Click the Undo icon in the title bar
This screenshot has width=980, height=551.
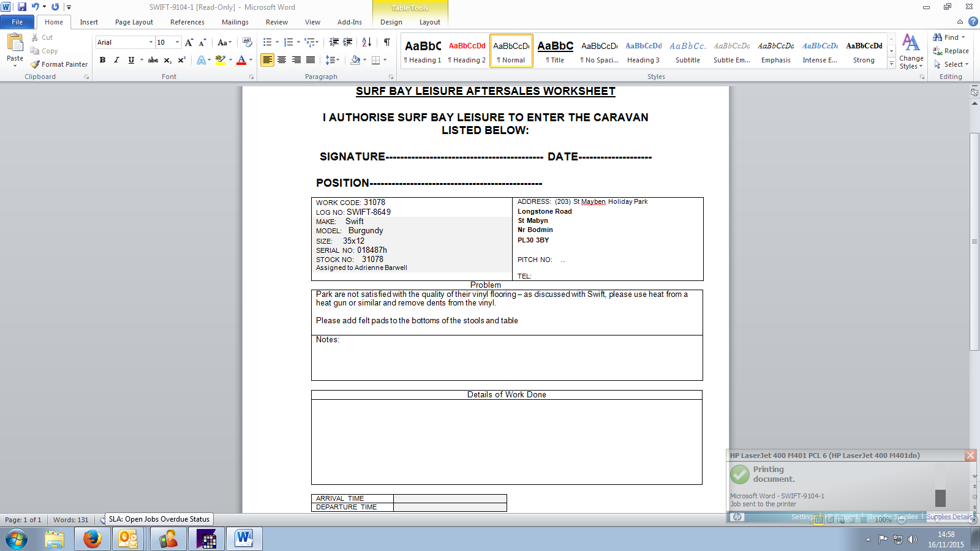(x=35, y=7)
